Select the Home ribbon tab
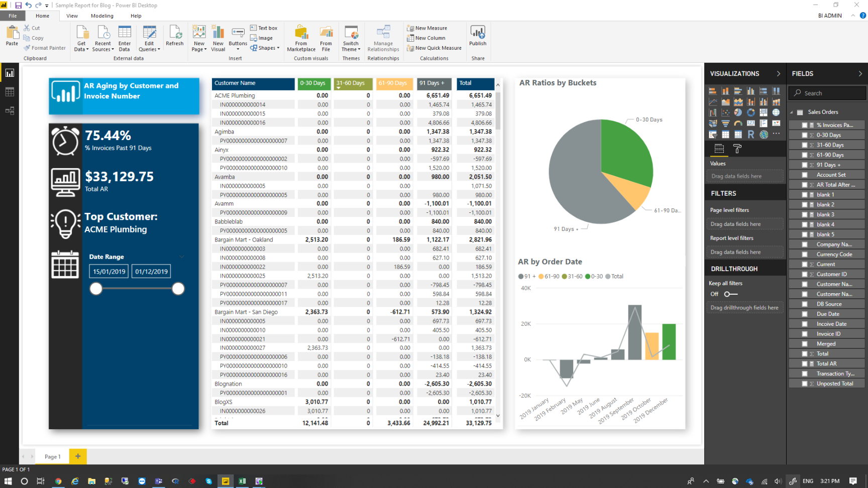The height and width of the screenshot is (488, 868). coord(43,16)
